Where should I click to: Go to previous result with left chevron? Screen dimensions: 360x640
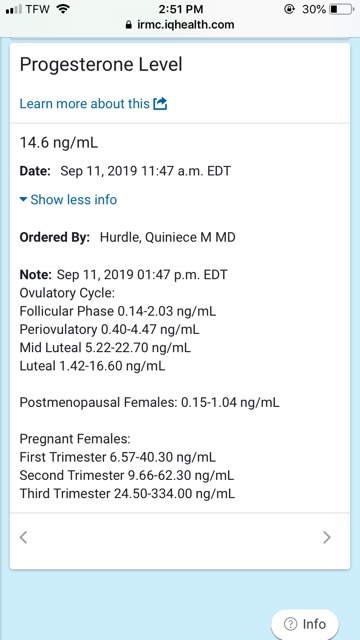(24, 537)
